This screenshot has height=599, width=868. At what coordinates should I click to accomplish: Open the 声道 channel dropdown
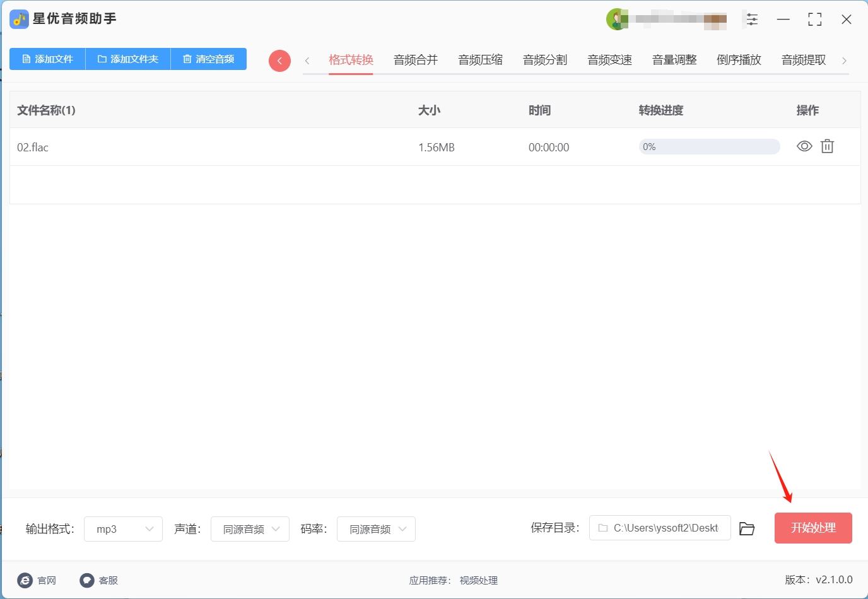click(x=250, y=529)
